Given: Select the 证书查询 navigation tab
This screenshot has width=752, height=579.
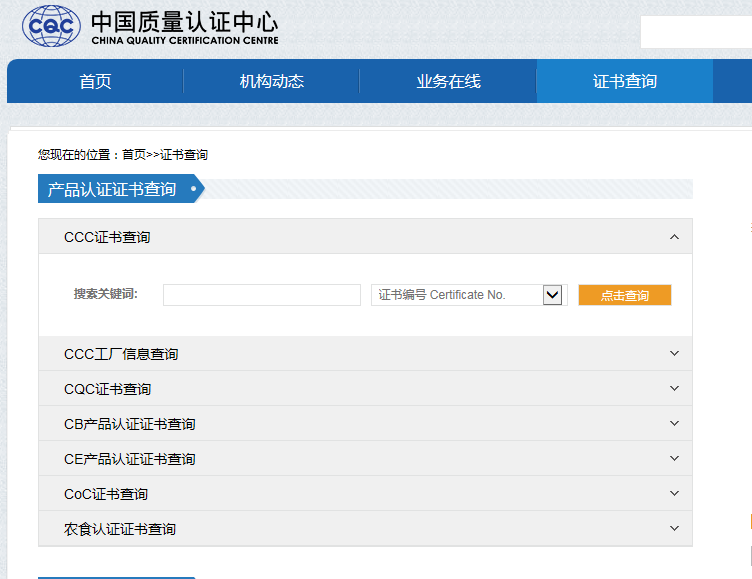Looking at the screenshot, I should click(x=625, y=82).
